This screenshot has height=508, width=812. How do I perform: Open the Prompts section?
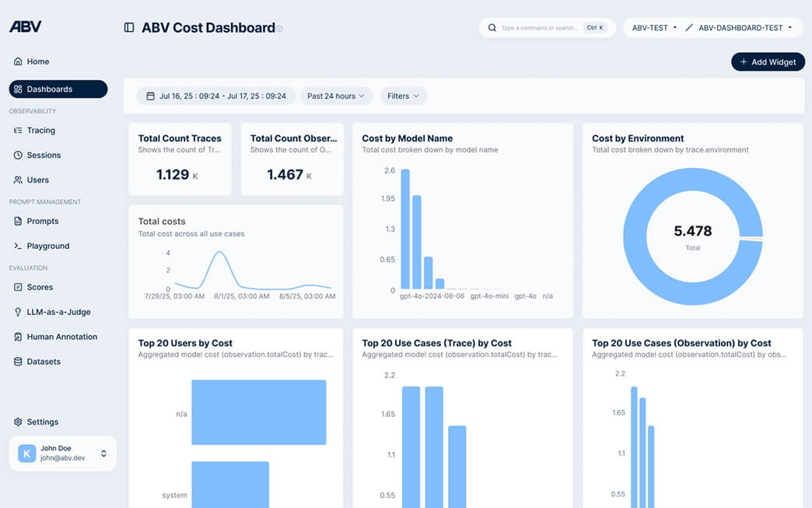(x=58, y=221)
